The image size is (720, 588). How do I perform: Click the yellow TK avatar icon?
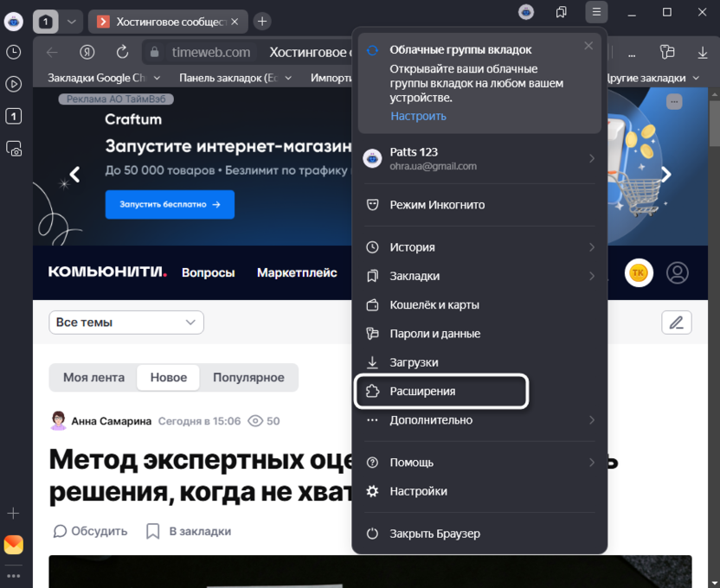coord(639,273)
